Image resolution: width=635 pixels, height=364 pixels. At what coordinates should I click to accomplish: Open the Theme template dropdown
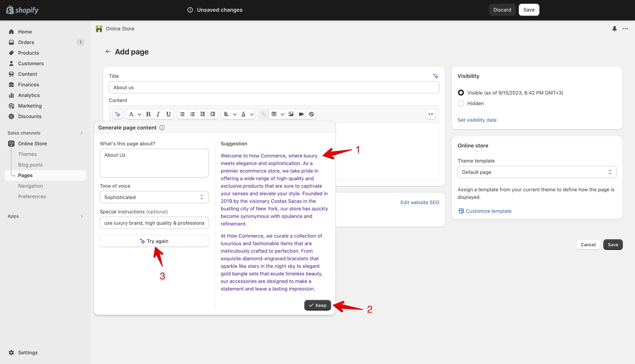(537, 172)
